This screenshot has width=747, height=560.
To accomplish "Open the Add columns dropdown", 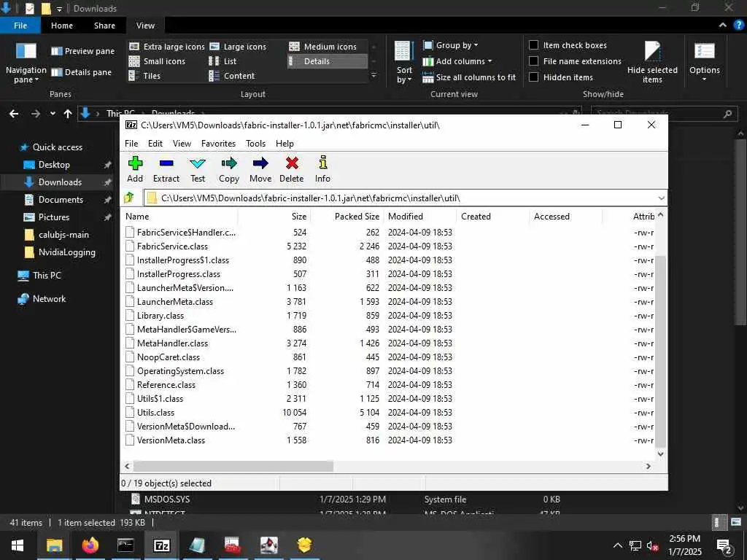I will tap(457, 61).
